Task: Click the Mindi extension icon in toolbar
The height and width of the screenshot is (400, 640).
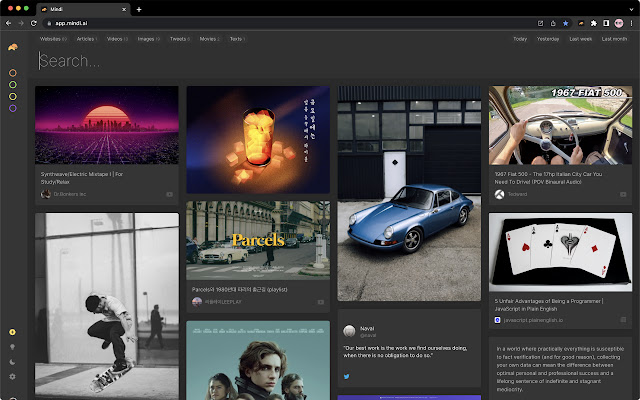Action: coord(581,23)
